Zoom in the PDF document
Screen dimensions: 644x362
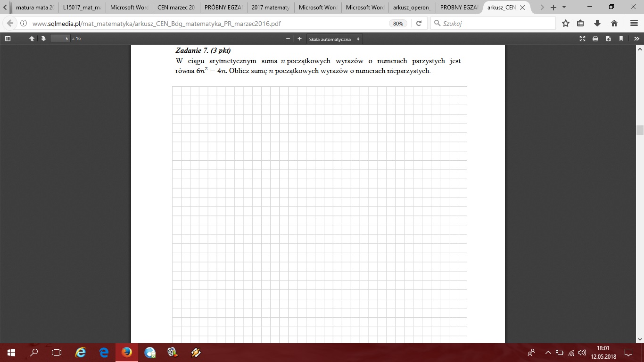coord(299,39)
